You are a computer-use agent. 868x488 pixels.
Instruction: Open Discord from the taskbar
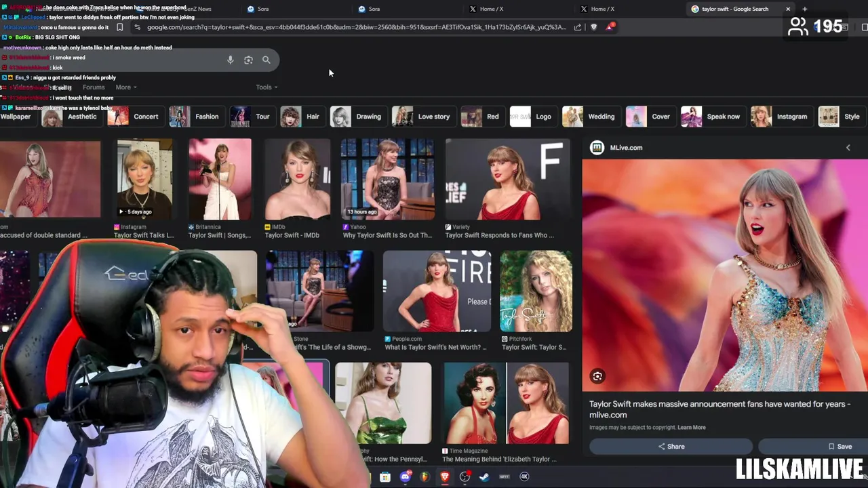406,477
